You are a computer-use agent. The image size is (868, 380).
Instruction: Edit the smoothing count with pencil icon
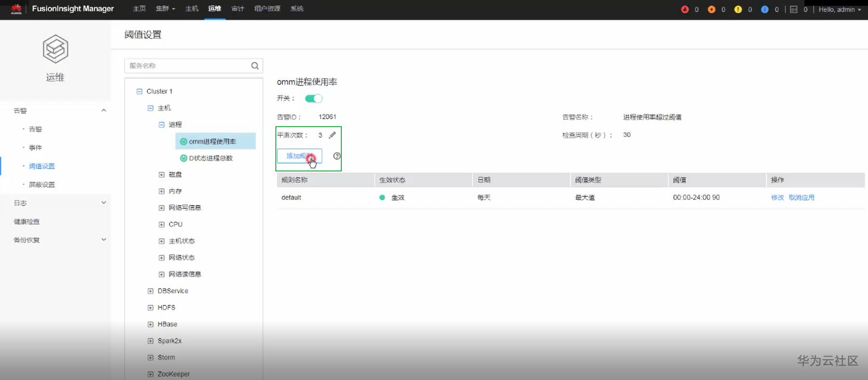coord(332,135)
